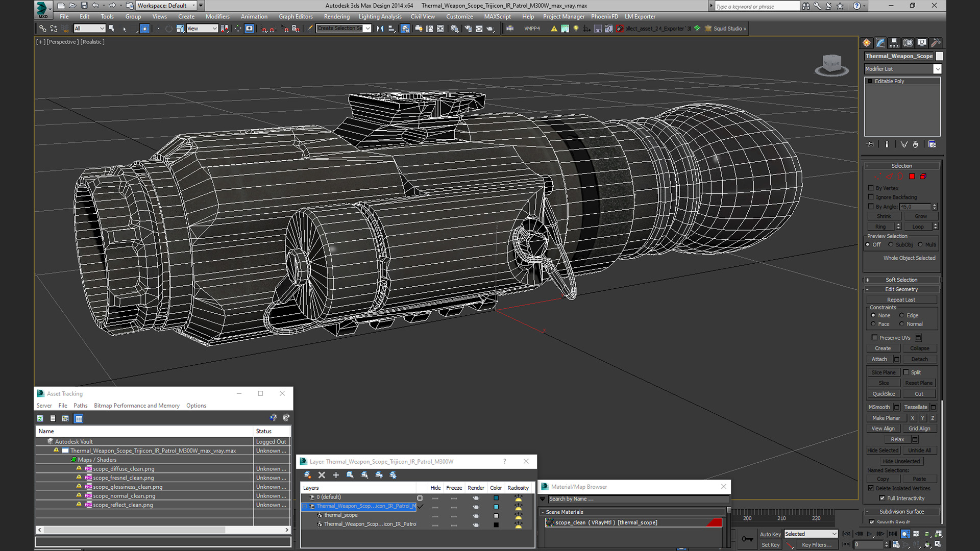Click the Tessellate button
Image resolution: width=980 pixels, height=551 pixels.
(x=915, y=407)
